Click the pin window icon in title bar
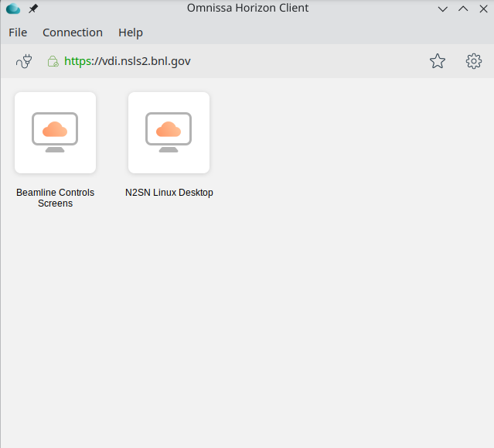Viewport: 494px width, 448px height. pos(33,9)
